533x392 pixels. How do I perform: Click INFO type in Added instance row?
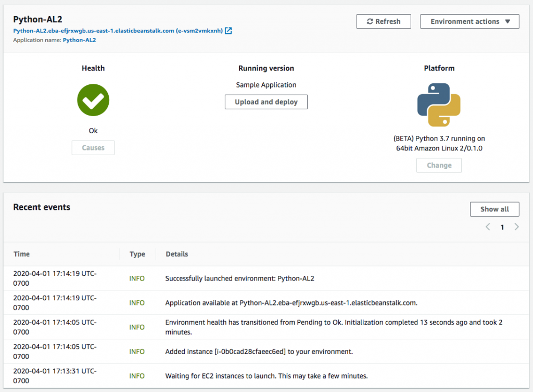(x=137, y=351)
